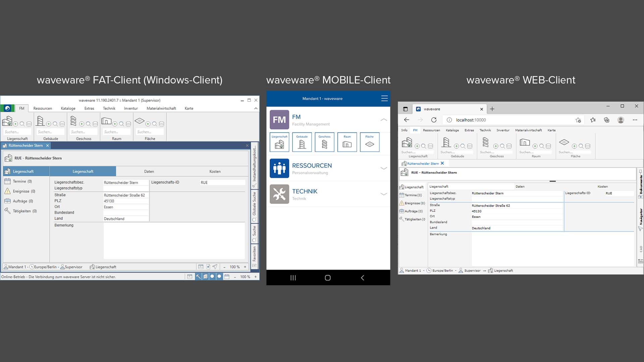644x362 pixels.
Task: Collapse the FM section in mobile client
Action: [x=384, y=120]
